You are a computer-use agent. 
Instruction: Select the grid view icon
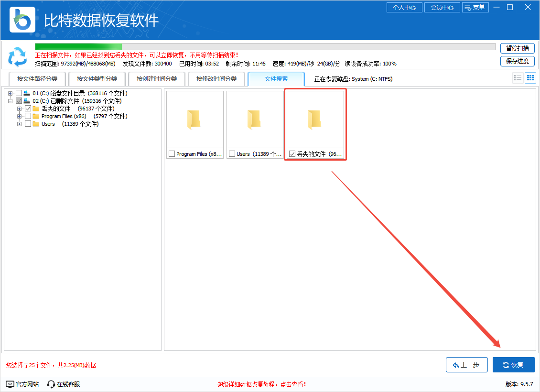pyautogui.click(x=530, y=77)
